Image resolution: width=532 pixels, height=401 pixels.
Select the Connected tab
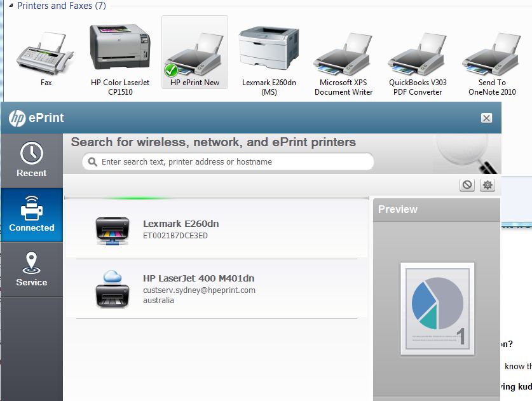pyautogui.click(x=32, y=215)
